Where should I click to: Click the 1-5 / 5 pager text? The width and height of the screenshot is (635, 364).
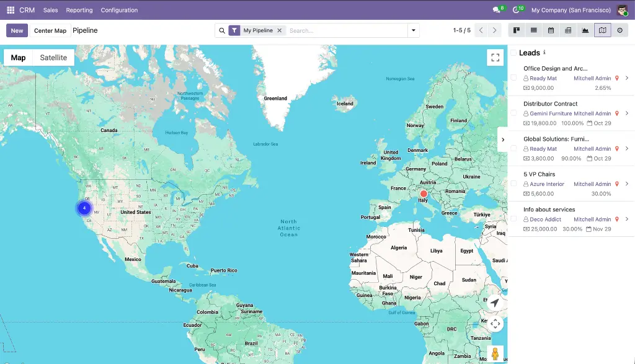tap(461, 30)
